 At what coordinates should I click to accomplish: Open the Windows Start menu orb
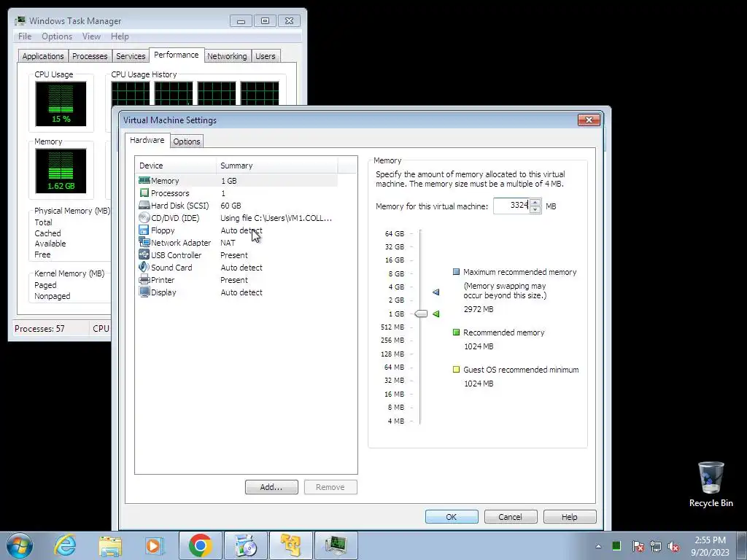[x=20, y=545]
